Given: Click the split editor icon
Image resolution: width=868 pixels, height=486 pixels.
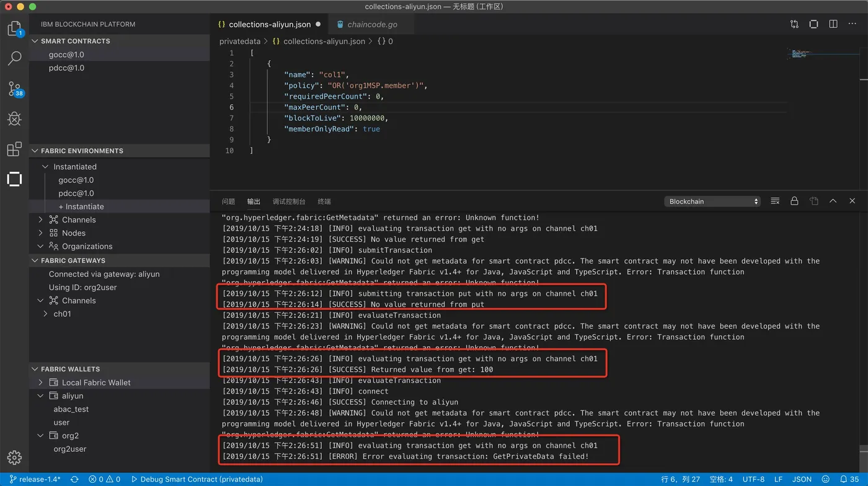Looking at the screenshot, I should (833, 24).
